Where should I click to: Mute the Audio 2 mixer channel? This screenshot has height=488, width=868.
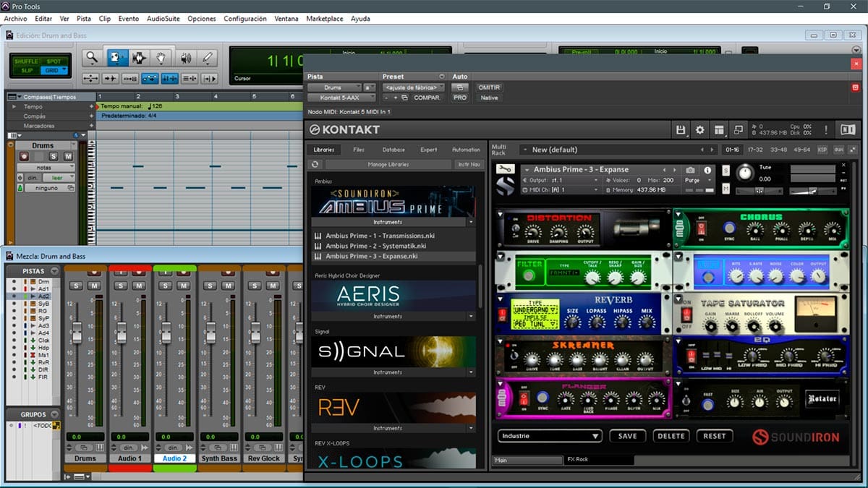pos(184,286)
